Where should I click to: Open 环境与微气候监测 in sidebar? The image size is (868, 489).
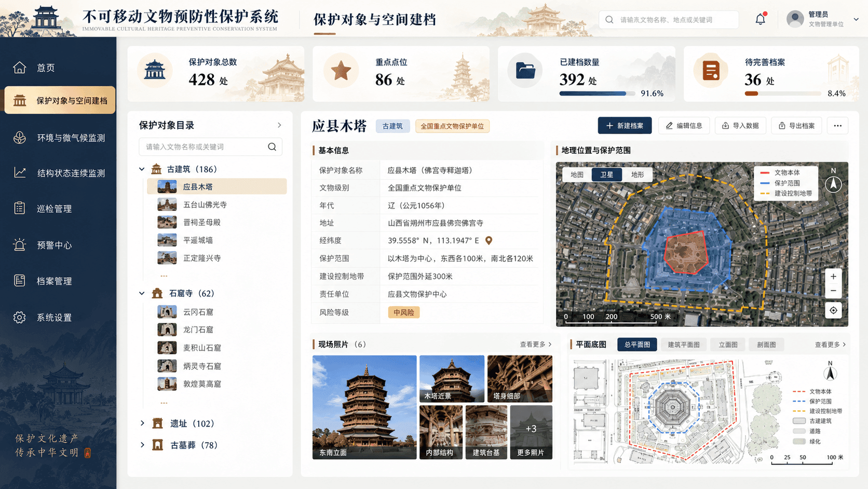pyautogui.click(x=58, y=138)
